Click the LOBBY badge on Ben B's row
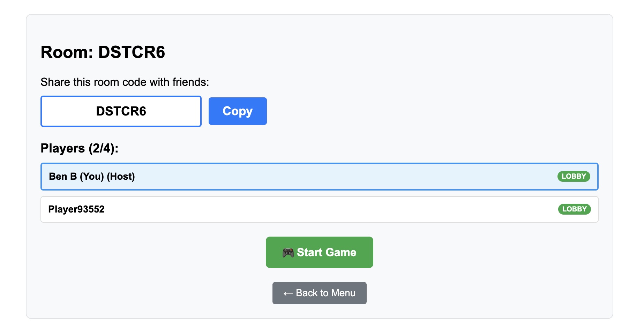The height and width of the screenshot is (335, 644). (574, 177)
